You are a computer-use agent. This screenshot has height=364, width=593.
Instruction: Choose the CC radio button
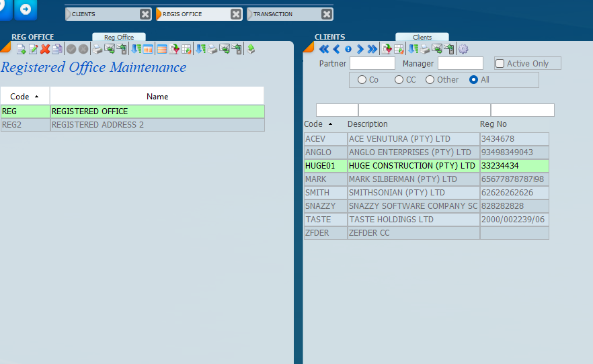[399, 80]
